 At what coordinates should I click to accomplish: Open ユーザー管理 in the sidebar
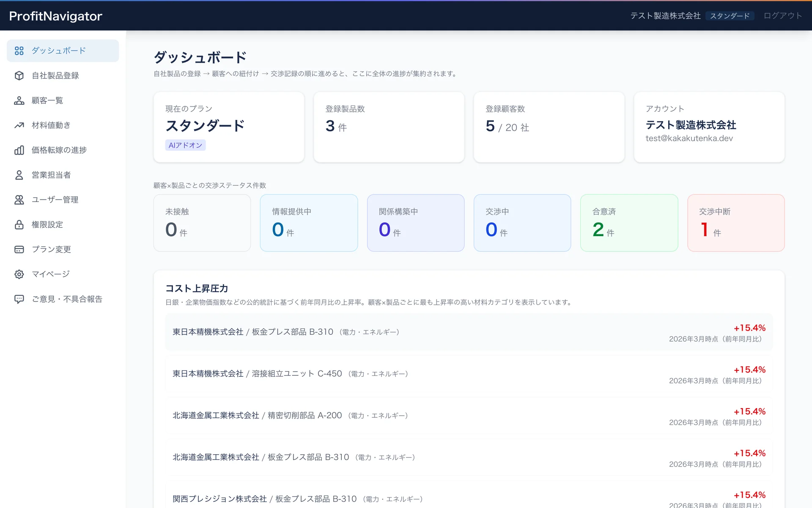pos(63,200)
